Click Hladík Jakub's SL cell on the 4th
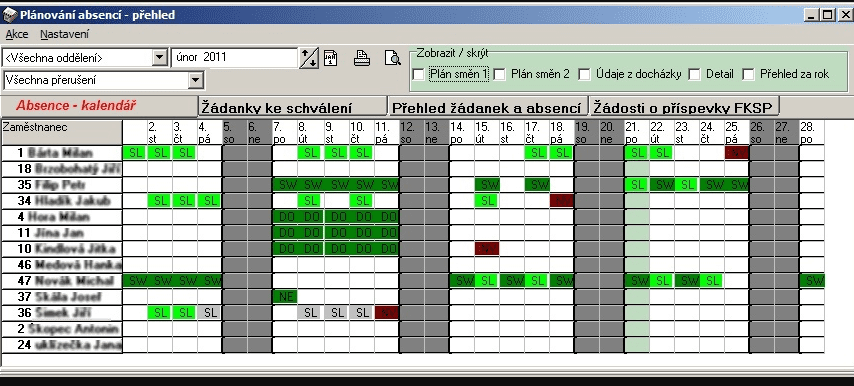854x386 pixels. tap(210, 201)
